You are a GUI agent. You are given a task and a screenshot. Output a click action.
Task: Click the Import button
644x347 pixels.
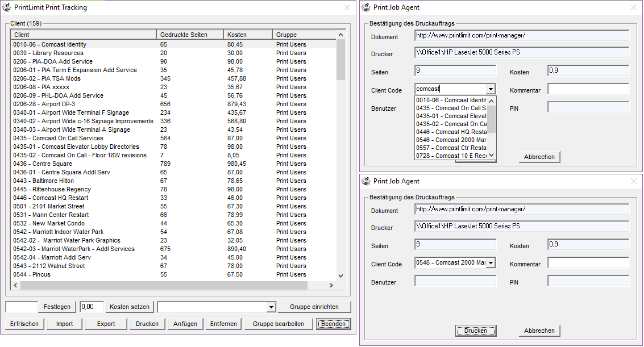(x=64, y=324)
